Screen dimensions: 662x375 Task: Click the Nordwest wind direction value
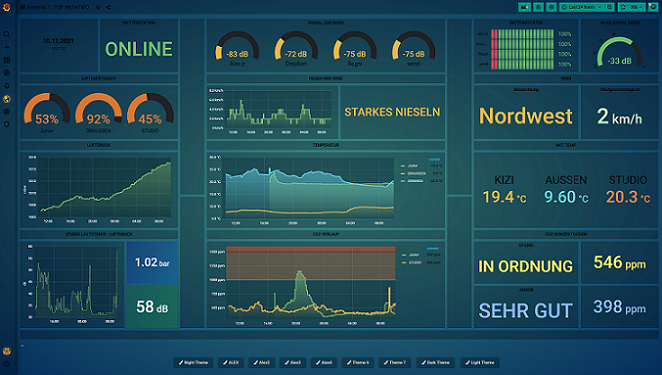tap(526, 116)
